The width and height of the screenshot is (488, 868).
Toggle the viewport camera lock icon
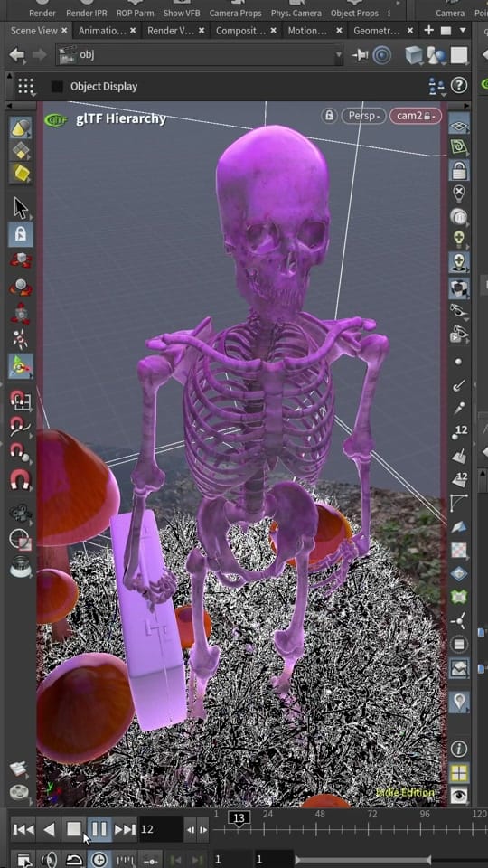click(x=329, y=116)
